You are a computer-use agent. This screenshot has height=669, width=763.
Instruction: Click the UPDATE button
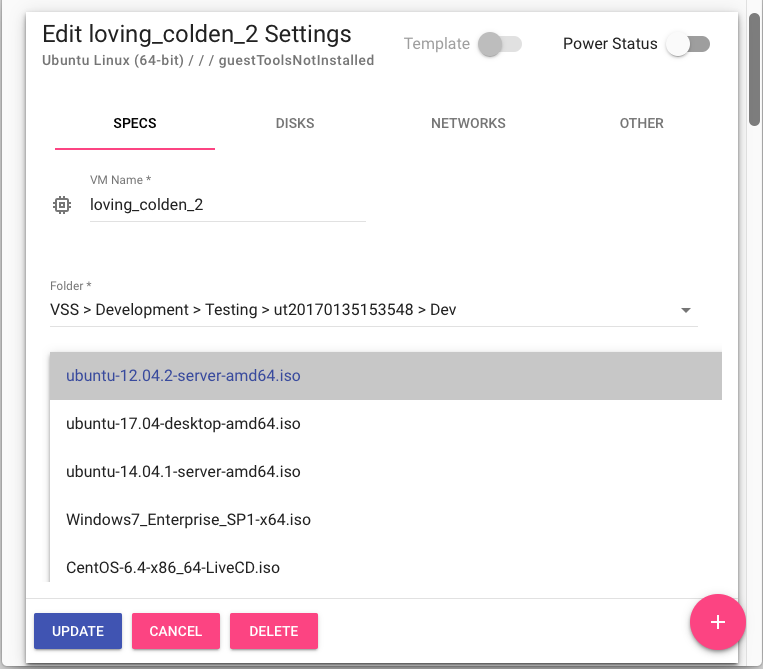pos(78,631)
